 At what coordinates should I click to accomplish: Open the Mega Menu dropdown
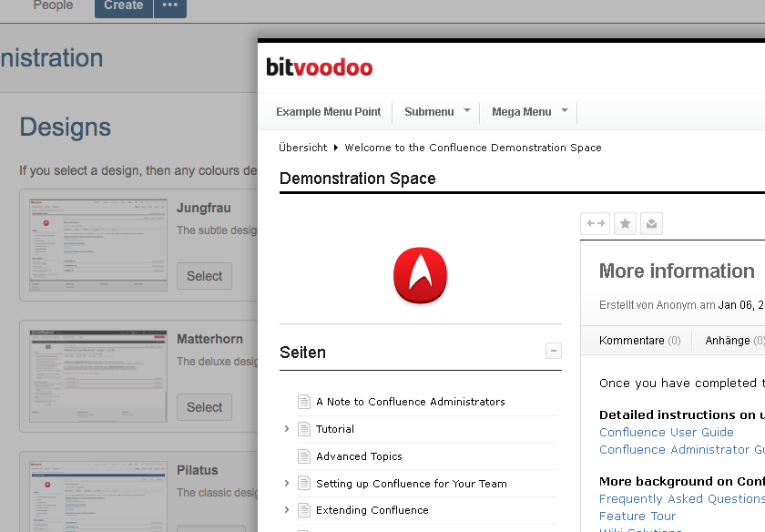[529, 112]
